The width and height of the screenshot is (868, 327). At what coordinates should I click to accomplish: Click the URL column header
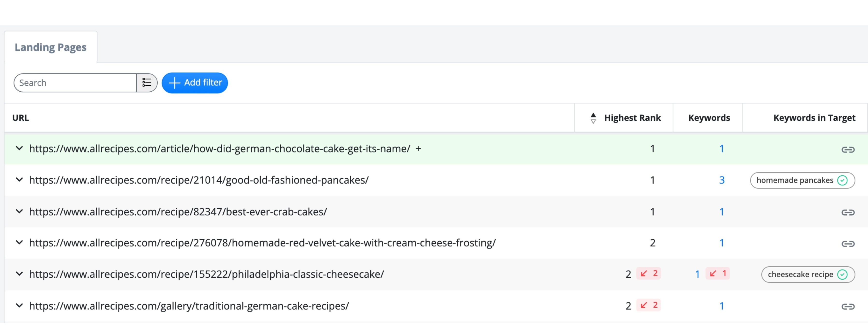click(x=21, y=118)
